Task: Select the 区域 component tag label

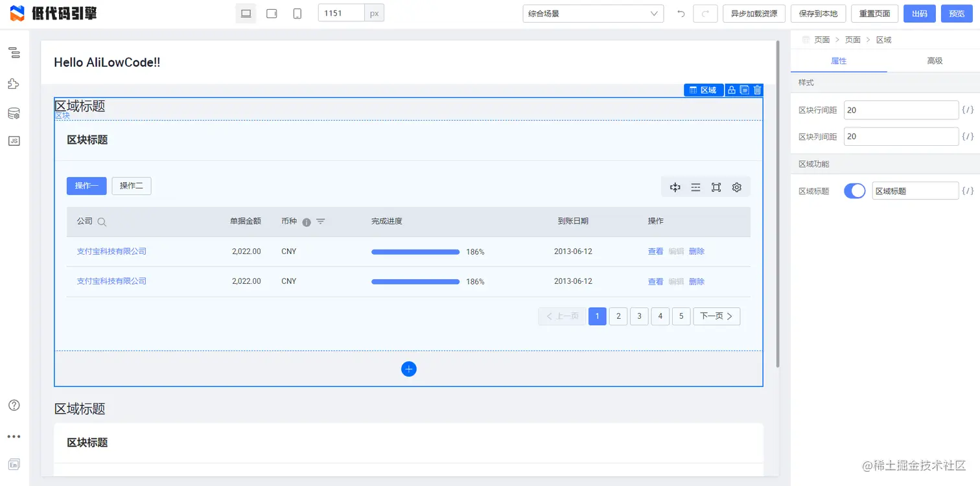Action: click(703, 90)
